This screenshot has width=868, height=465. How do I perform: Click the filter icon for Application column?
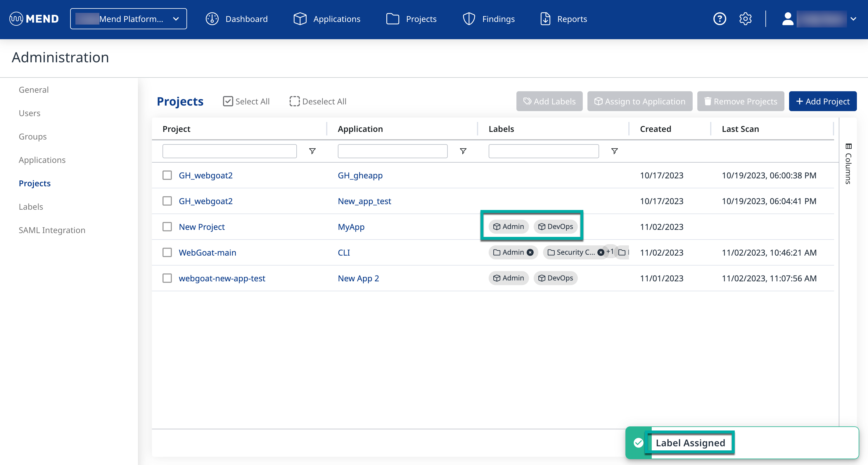(463, 151)
